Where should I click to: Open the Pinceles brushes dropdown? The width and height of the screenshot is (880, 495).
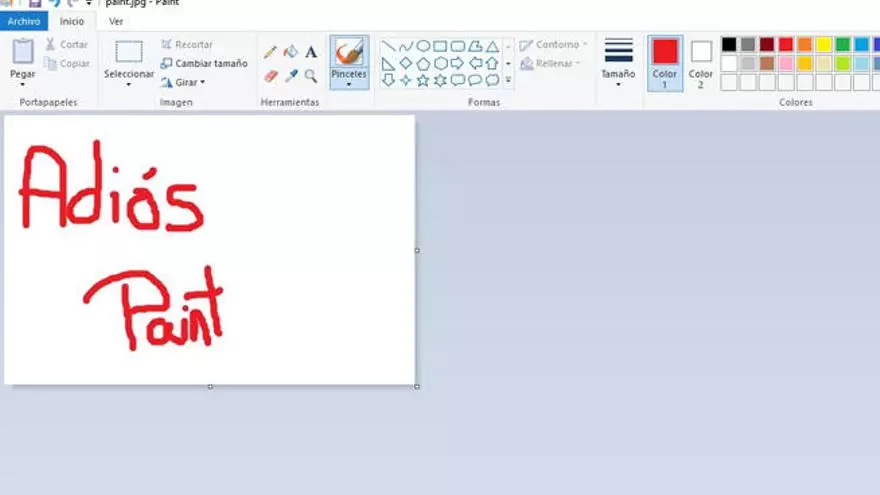tap(349, 84)
